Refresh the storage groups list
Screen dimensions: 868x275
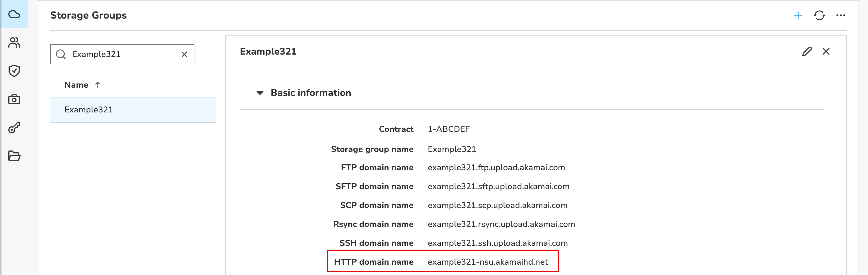point(819,15)
